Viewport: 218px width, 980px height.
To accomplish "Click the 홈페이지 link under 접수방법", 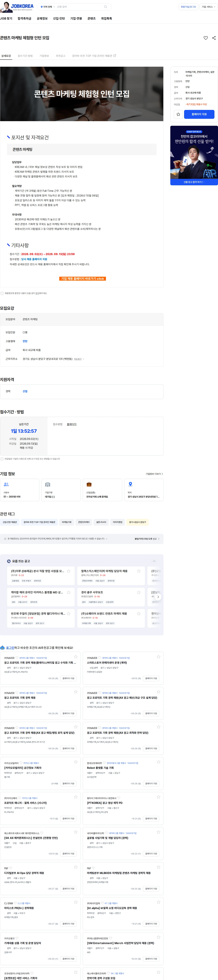I will point(72,424).
